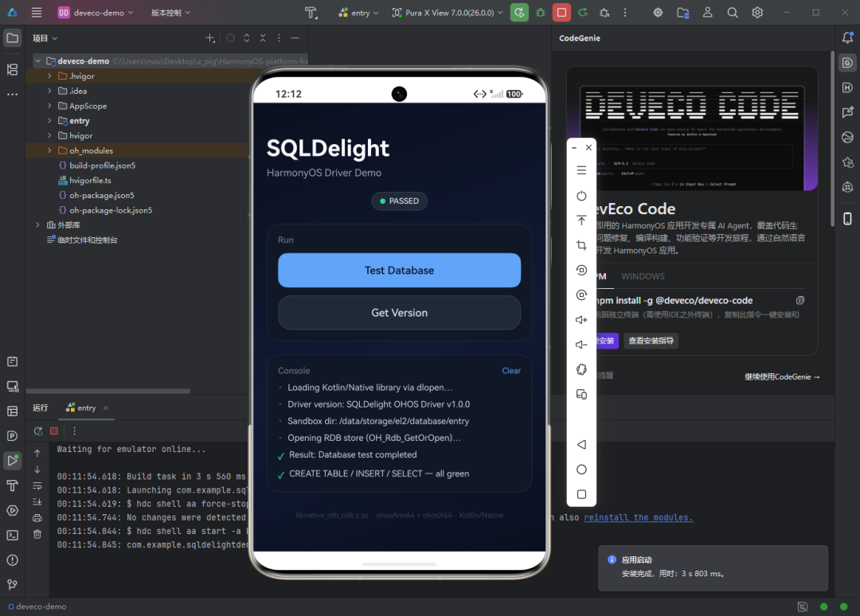
Task: Stop the process in the run panel
Action: point(54,431)
